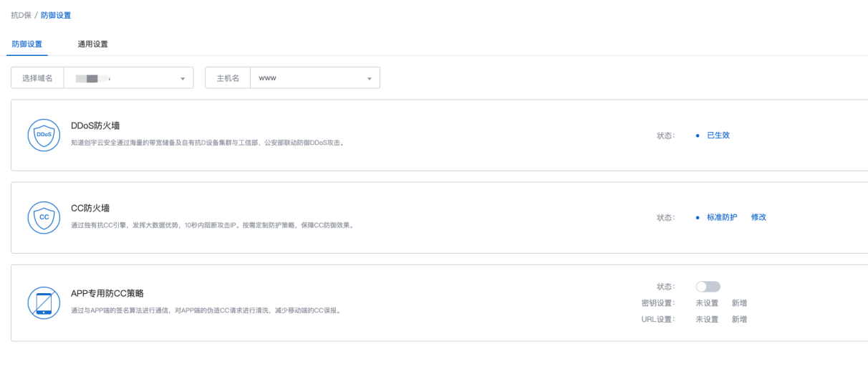This screenshot has height=367, width=868.
Task: Click the DDoS shield icon
Action: click(x=44, y=135)
